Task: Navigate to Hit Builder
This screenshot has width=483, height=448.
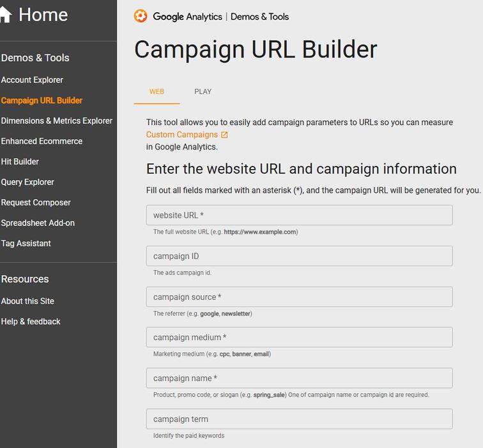Action: coord(20,161)
